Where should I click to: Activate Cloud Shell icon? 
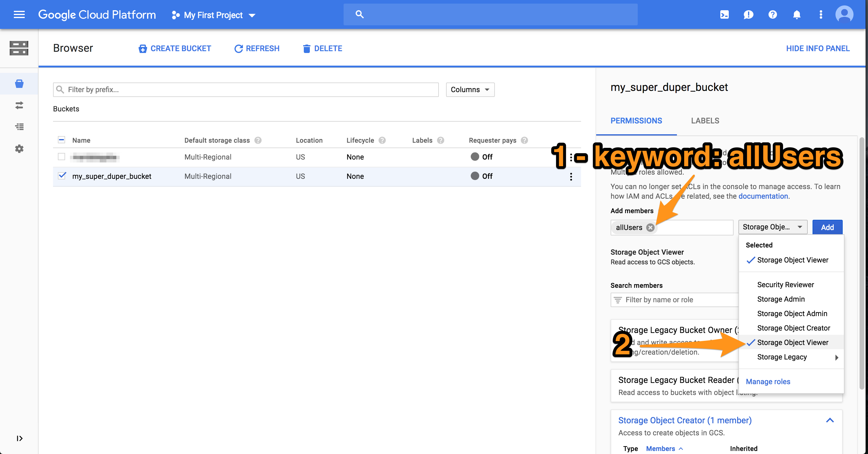coord(724,14)
